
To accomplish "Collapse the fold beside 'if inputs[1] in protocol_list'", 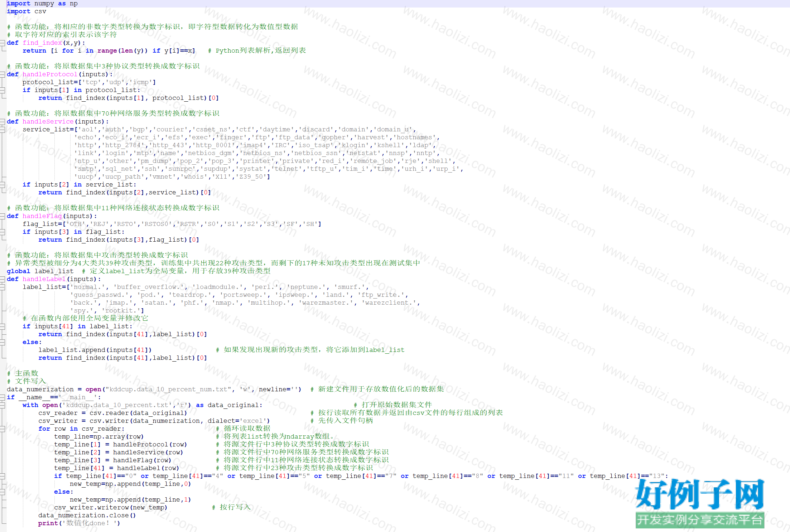I will coord(3,90).
